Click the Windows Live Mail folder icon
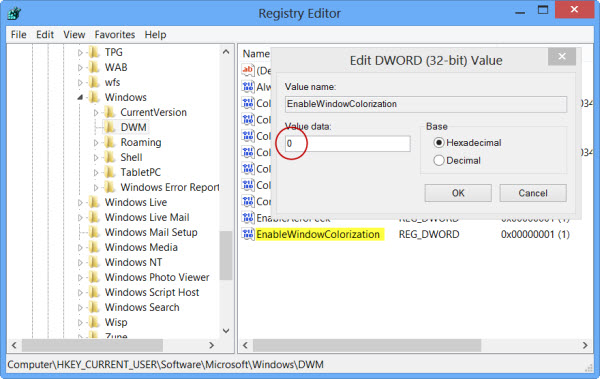Viewport: 600px width, 379px height. point(94,217)
